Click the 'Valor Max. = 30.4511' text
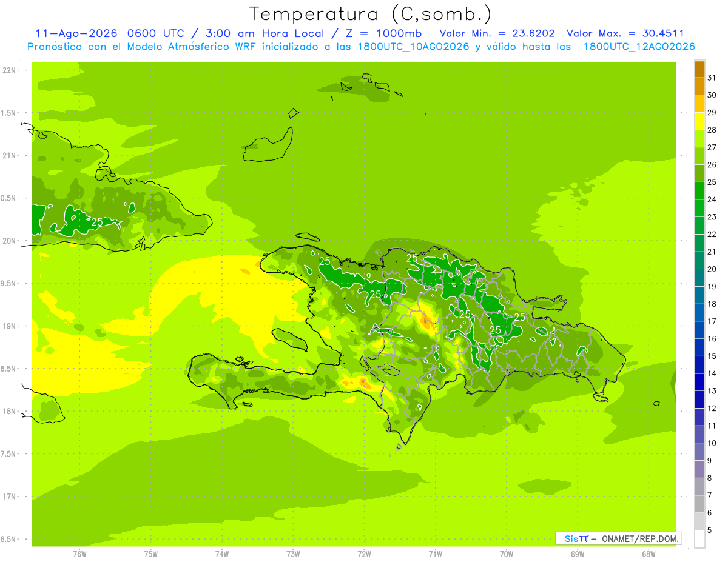Image resolution: width=728 pixels, height=562 pixels. [625, 33]
